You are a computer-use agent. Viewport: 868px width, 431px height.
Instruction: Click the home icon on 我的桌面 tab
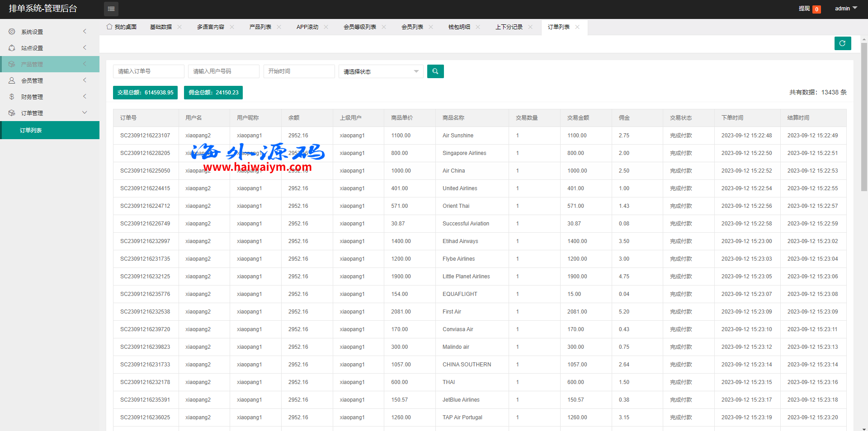[109, 27]
